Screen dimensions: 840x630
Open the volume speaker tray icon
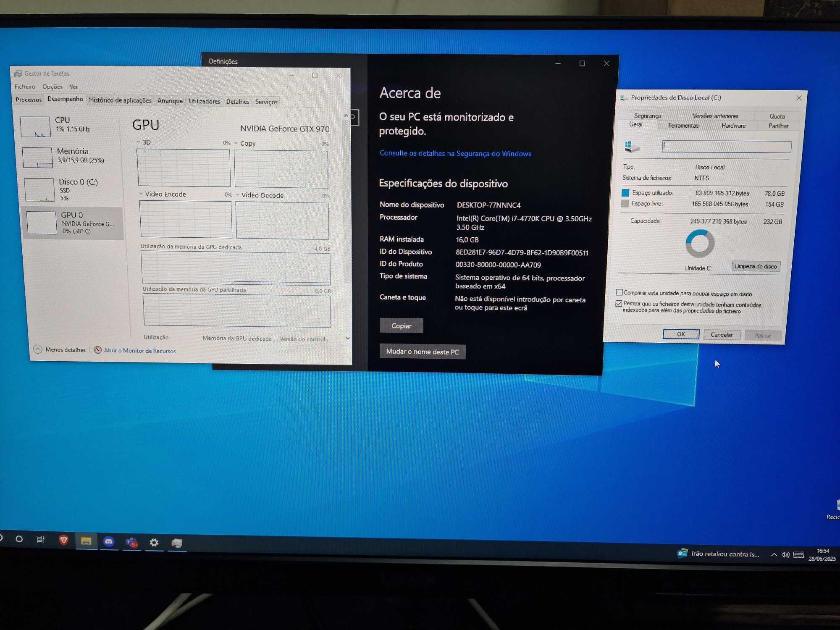pyautogui.click(x=785, y=555)
